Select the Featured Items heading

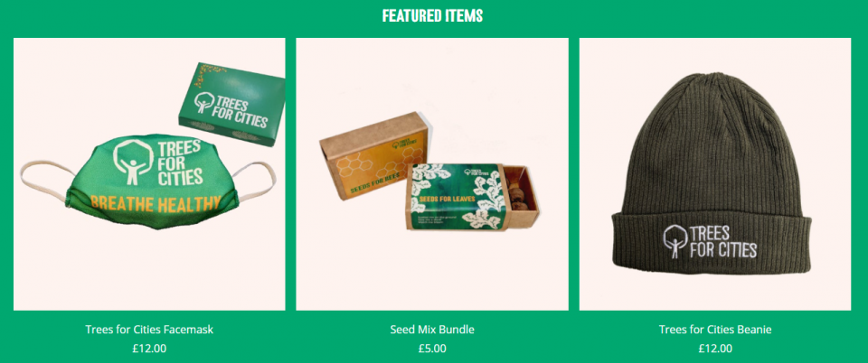[x=432, y=15]
